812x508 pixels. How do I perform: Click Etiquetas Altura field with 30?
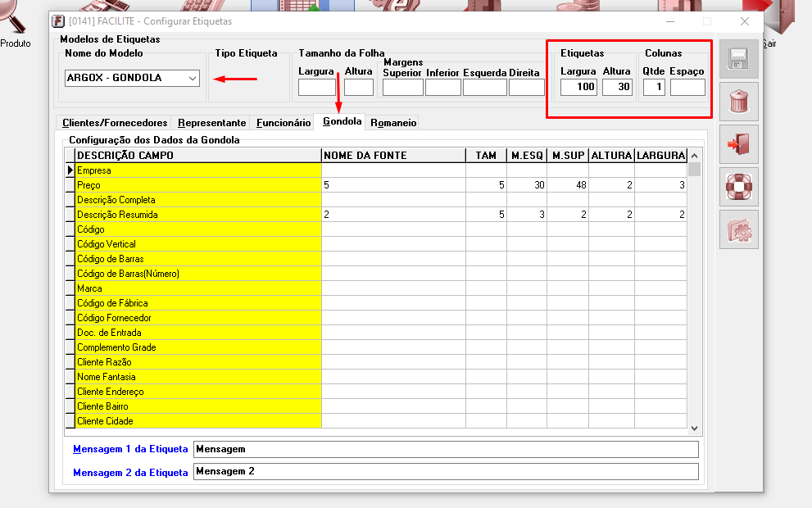617,87
